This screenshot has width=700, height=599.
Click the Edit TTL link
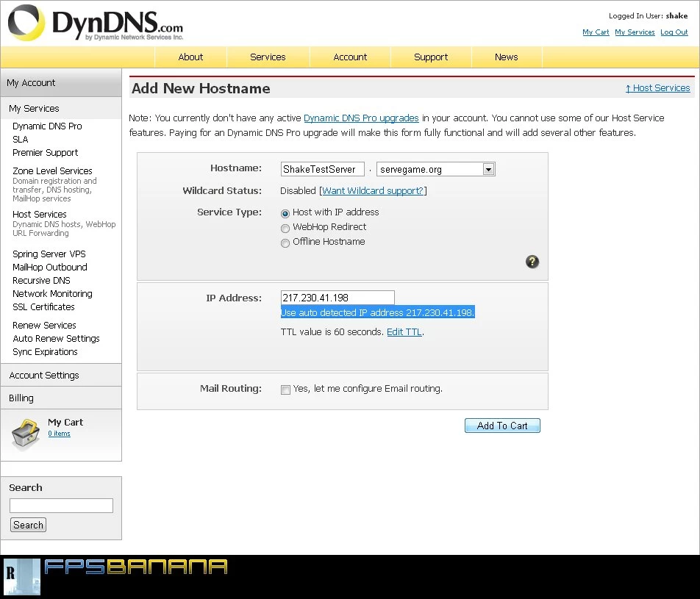[404, 332]
